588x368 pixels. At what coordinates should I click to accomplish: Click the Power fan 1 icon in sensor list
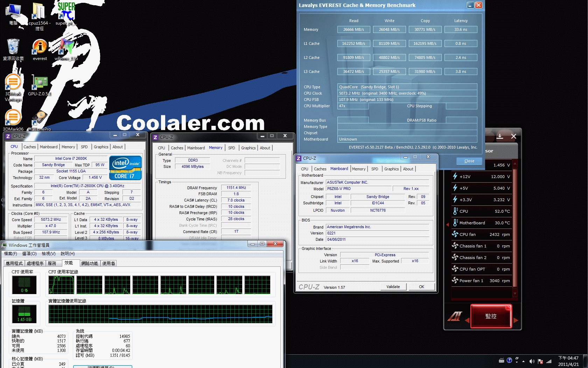pos(455,280)
